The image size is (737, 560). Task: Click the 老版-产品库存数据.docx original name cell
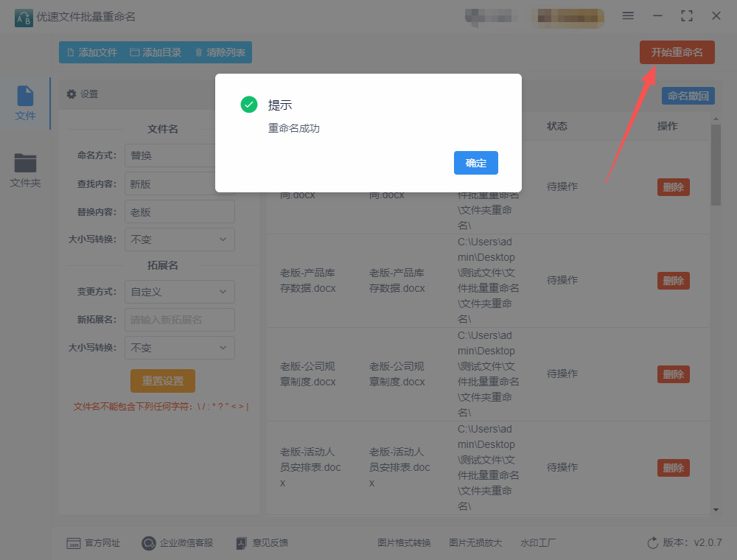pyautogui.click(x=308, y=281)
